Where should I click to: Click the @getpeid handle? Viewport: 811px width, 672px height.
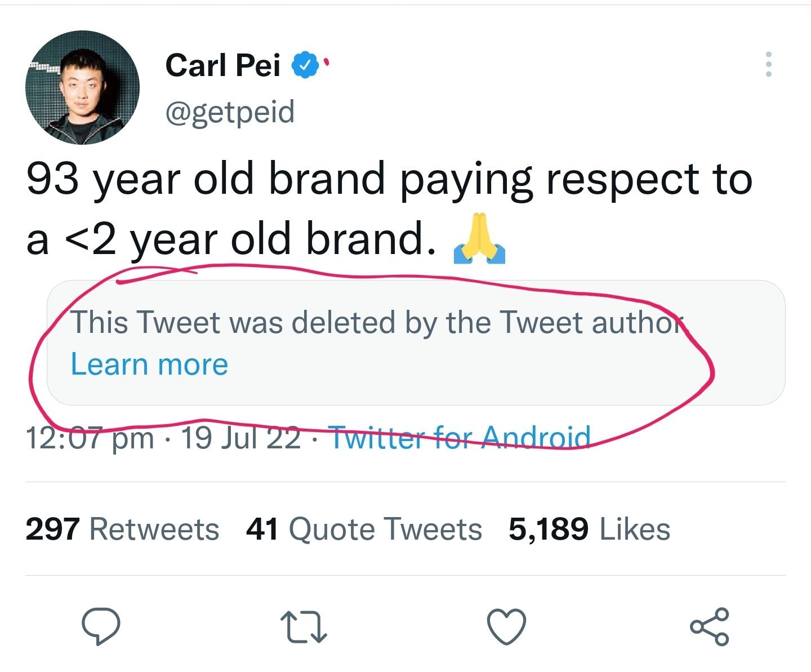[x=230, y=112]
